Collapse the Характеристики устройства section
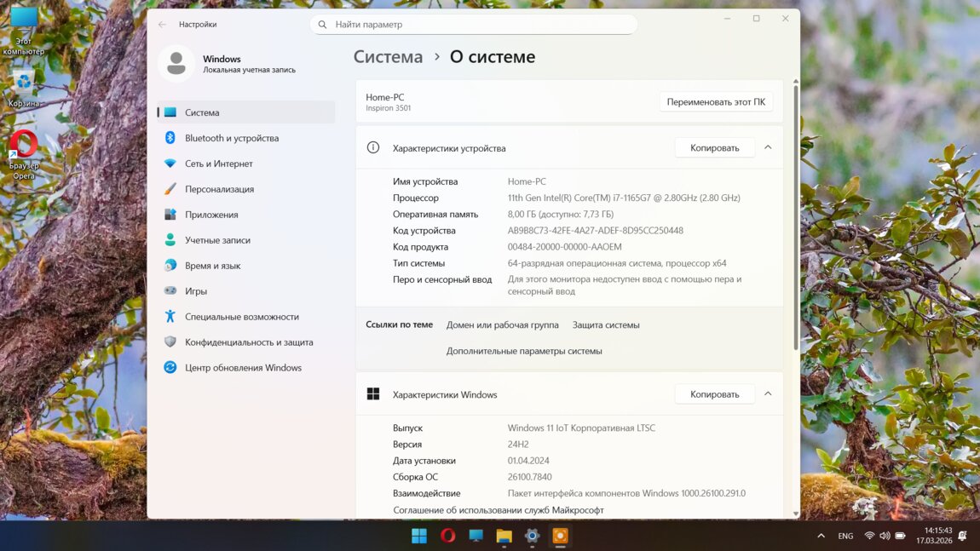The height and width of the screenshot is (551, 980). tap(768, 147)
